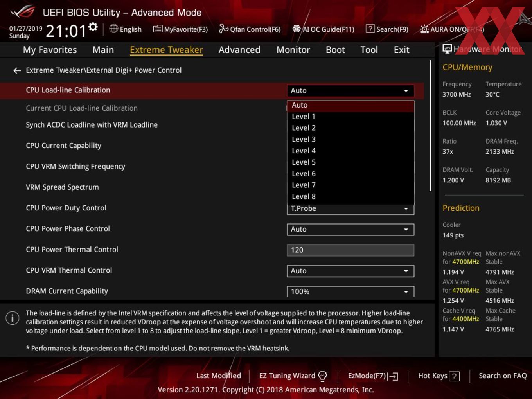The height and width of the screenshot is (399, 532).
Task: Select CPU Power Duty Control label
Action: point(66,208)
